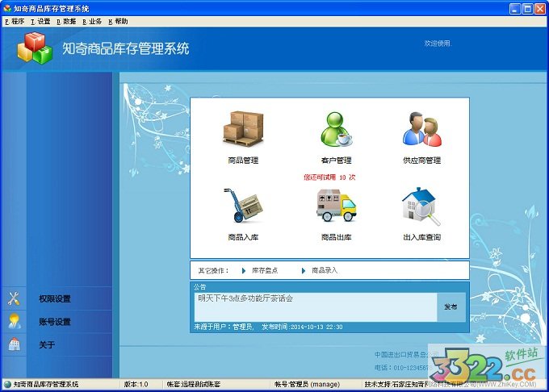Select 关于 in the sidebar
The height and width of the screenshot is (392, 549).
pyautogui.click(x=47, y=344)
